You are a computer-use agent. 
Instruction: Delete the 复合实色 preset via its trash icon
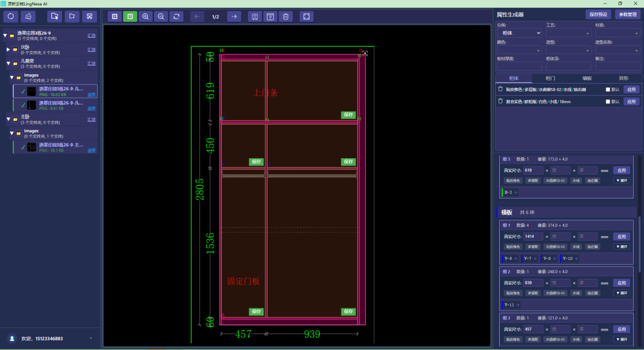(500, 102)
